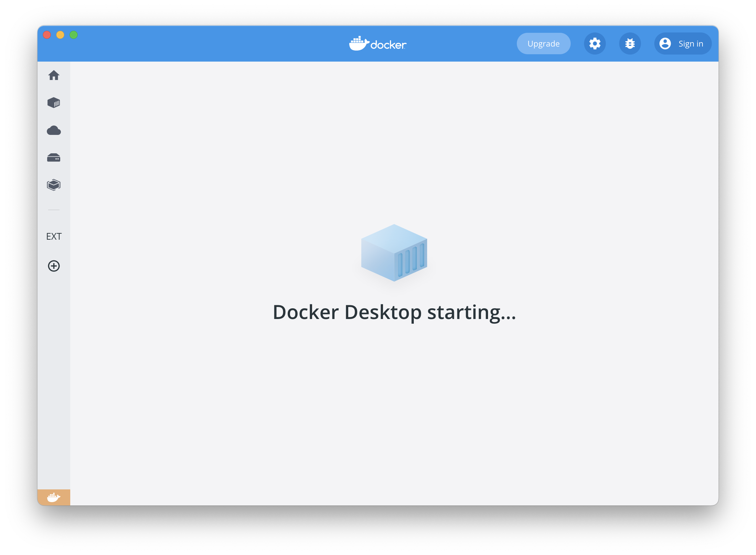Click the docker wordmark text in header

388,45
